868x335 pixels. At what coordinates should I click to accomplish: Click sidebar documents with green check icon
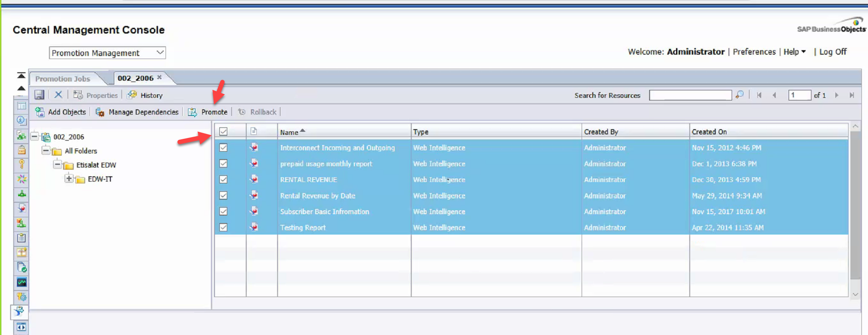(x=21, y=267)
